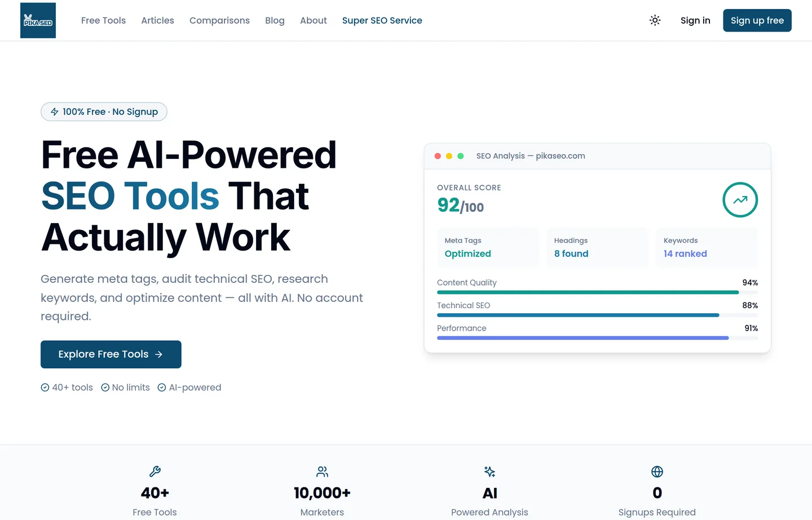
Task: Open the Comparisons nav item
Action: 219,20
